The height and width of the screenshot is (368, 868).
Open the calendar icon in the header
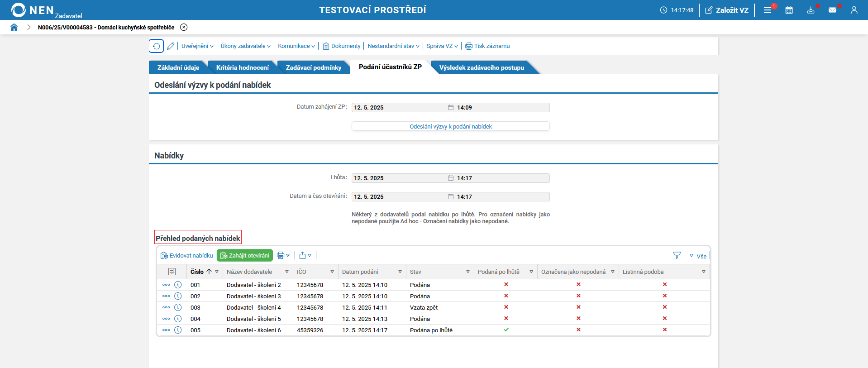(x=789, y=10)
